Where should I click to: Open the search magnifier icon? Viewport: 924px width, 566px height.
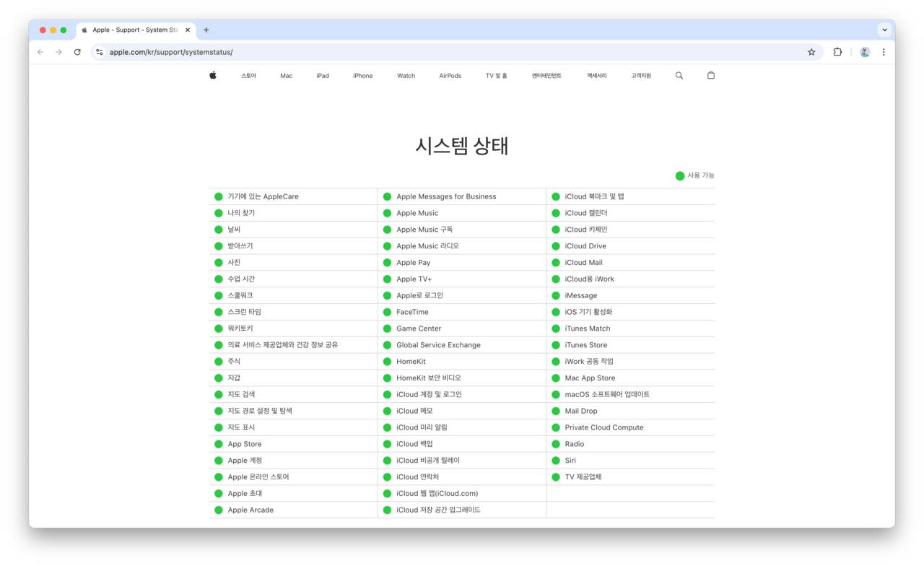679,75
